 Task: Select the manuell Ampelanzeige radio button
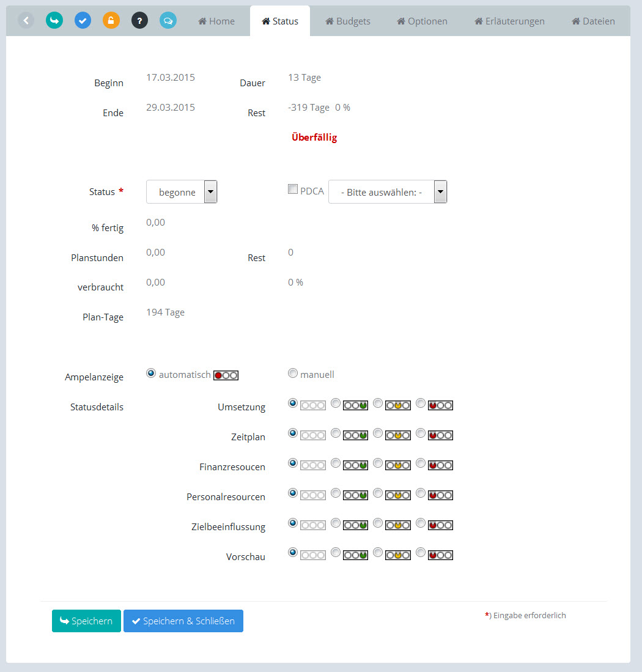coord(293,373)
